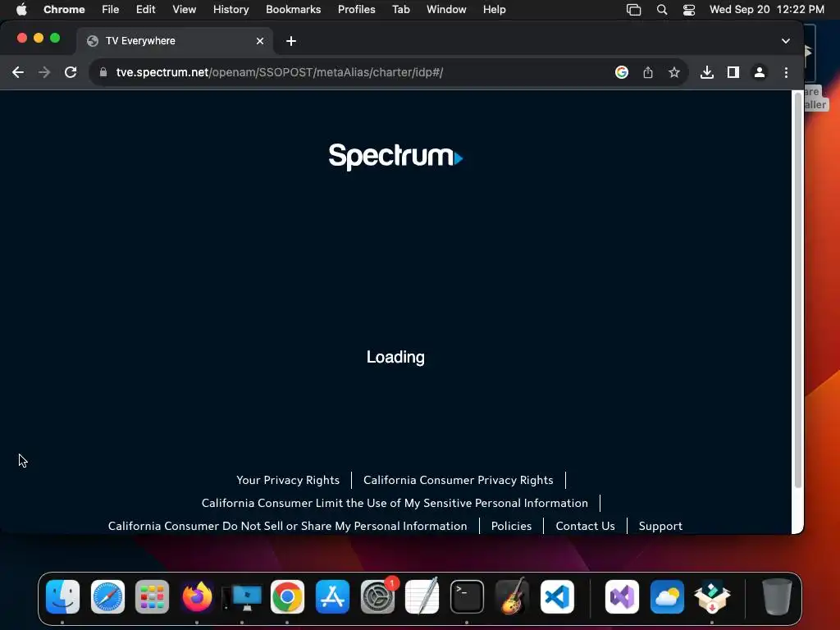Image resolution: width=840 pixels, height=630 pixels.
Task: Open the Profiles menu
Action: point(356,9)
